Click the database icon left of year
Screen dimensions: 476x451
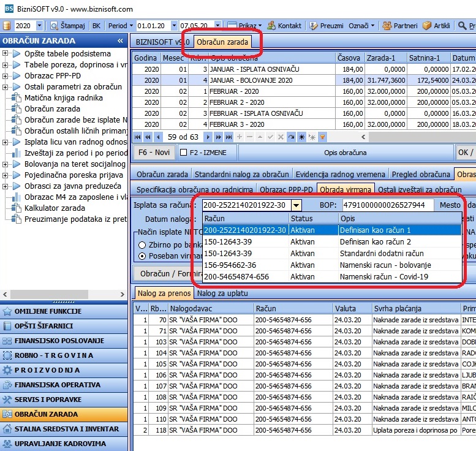7,26
